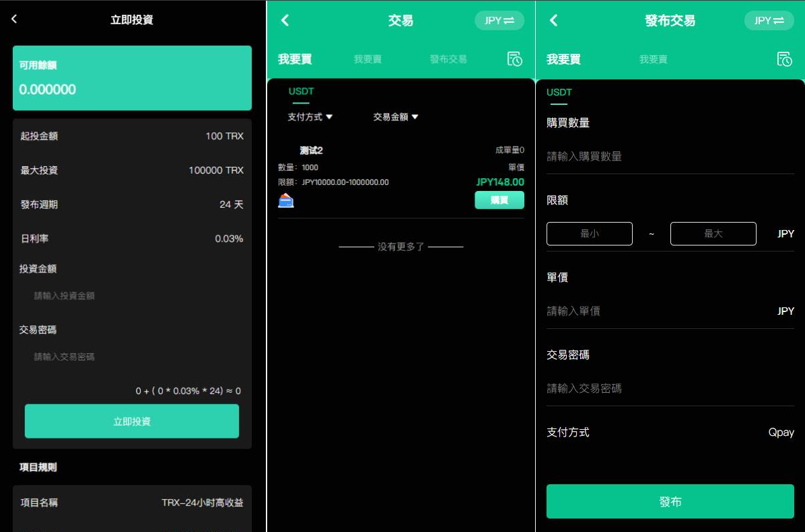
Task: Tap back arrow on the 發布交易 screen
Action: tap(553, 20)
